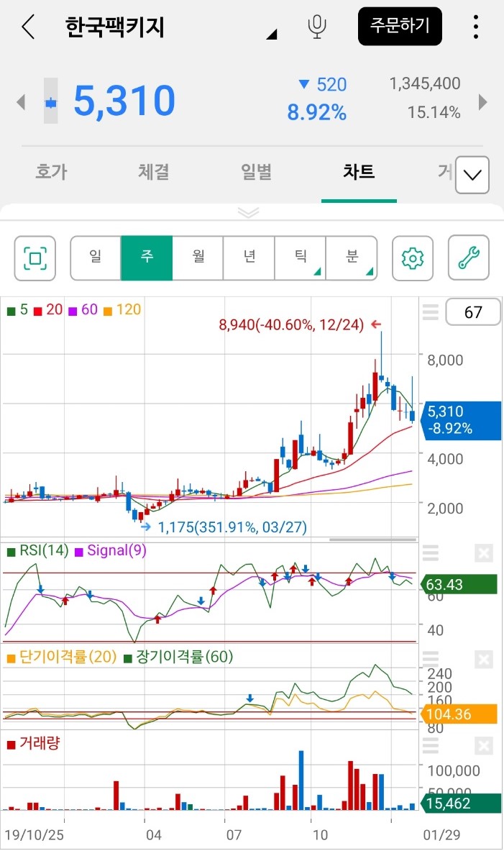Tap the blue 5,310 price tag on axis
The image size is (504, 851).
click(462, 420)
